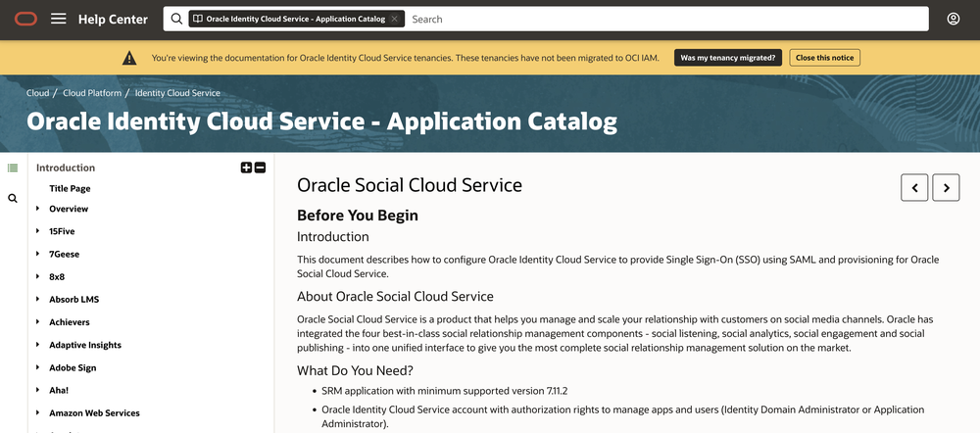Screen dimensions: 980x433
Task: Open Identity Cloud Service breadcrumb link
Action: [177, 93]
